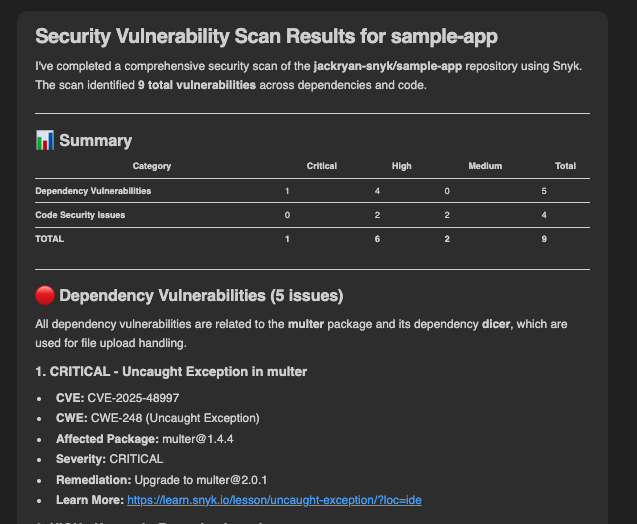Click the Summary section heading text

point(95,141)
